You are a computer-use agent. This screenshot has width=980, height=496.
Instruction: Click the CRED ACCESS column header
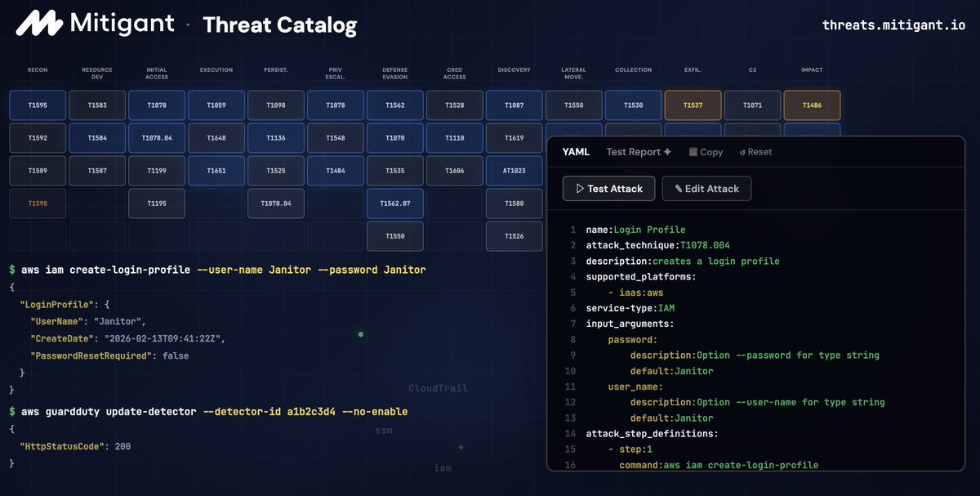click(455, 74)
